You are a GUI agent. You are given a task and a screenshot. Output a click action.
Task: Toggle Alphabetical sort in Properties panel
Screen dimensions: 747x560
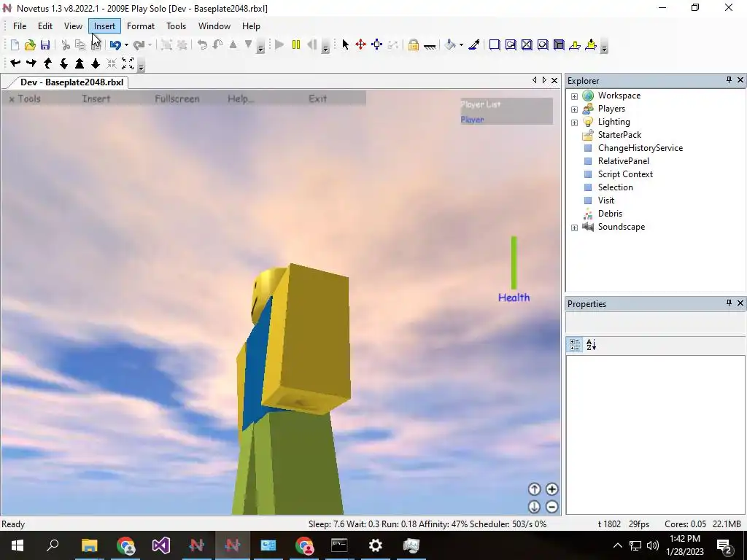[591, 345]
